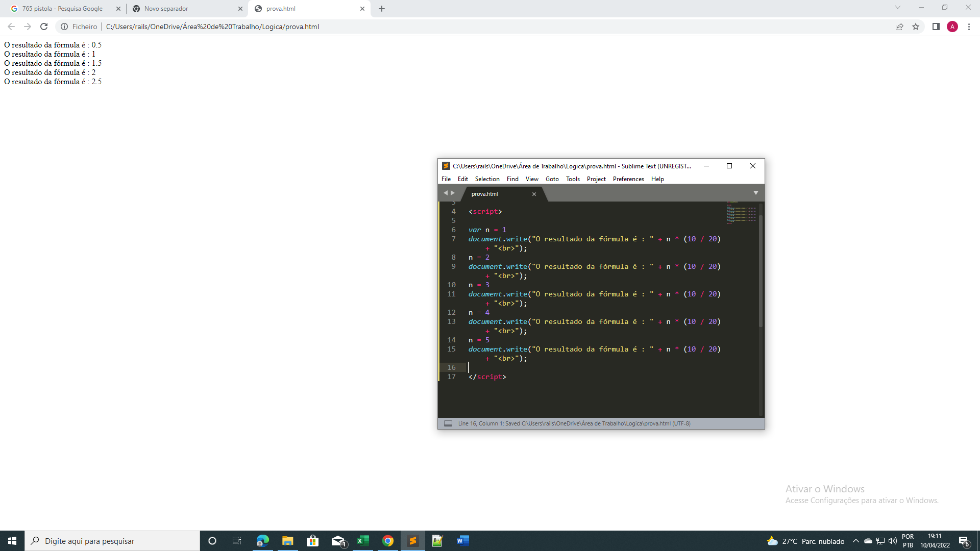Open Sublime Text Help menu
The width and height of the screenshot is (980, 551).
tap(657, 179)
